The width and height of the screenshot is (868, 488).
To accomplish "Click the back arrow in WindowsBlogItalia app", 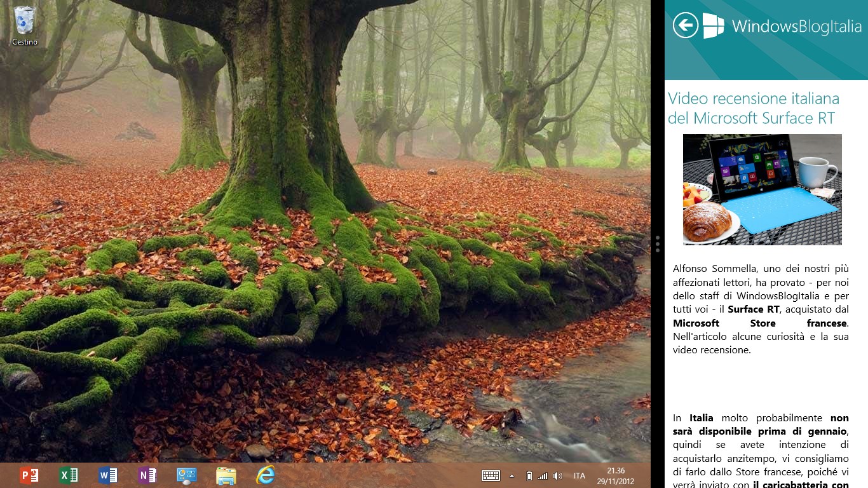I will (x=685, y=25).
